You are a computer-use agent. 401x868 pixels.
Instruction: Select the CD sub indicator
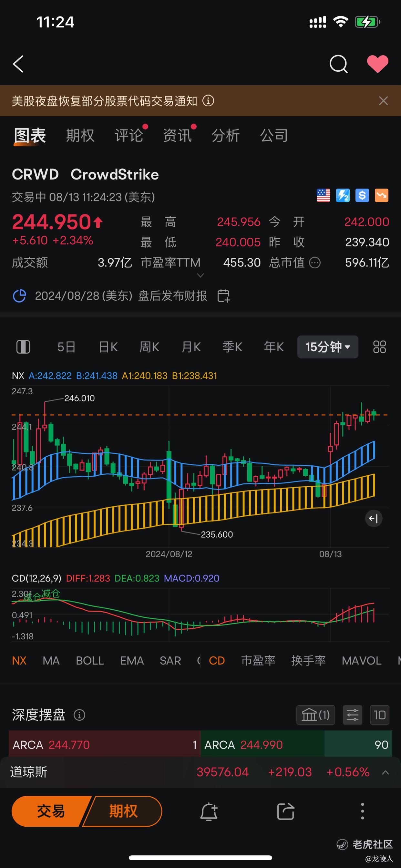(217, 660)
